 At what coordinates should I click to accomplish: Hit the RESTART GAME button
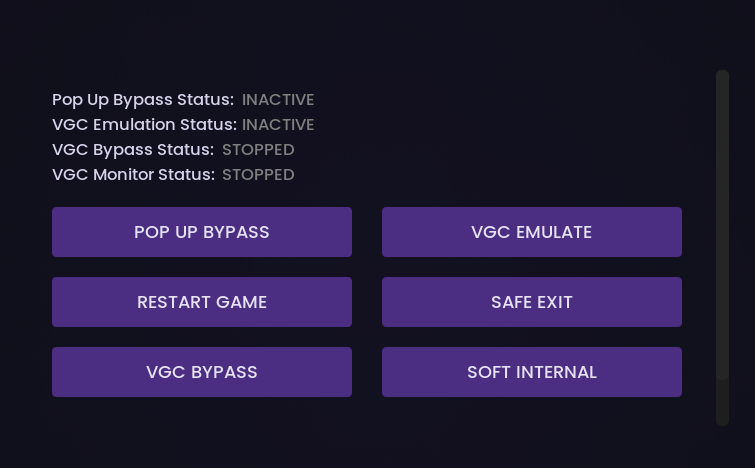202,302
